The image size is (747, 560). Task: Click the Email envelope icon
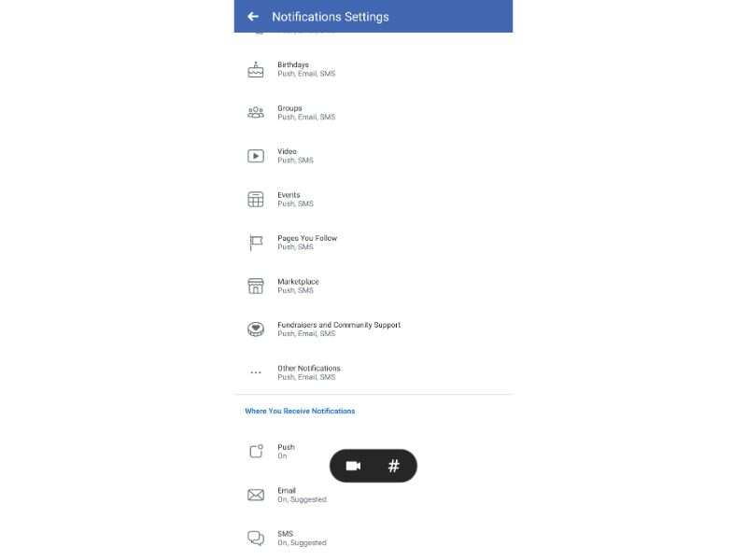[x=256, y=495]
